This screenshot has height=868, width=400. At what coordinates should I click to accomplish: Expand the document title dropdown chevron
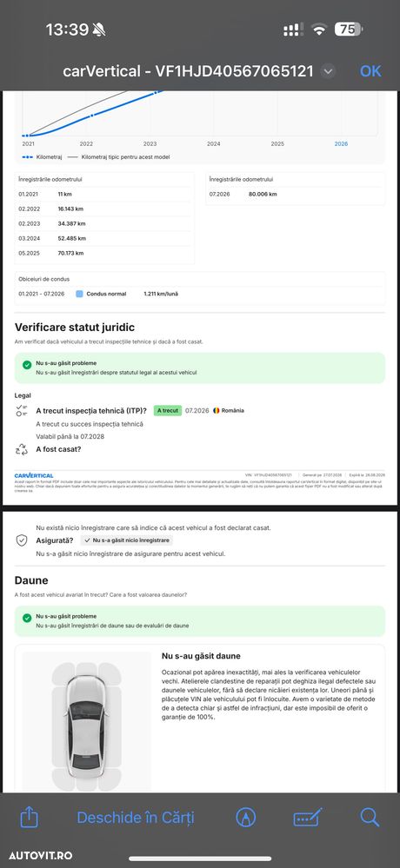click(x=328, y=71)
